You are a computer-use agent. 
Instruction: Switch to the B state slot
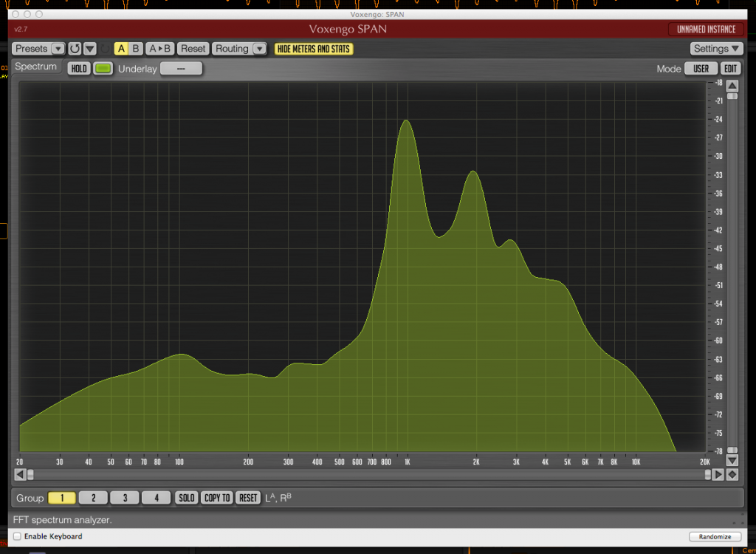point(136,49)
